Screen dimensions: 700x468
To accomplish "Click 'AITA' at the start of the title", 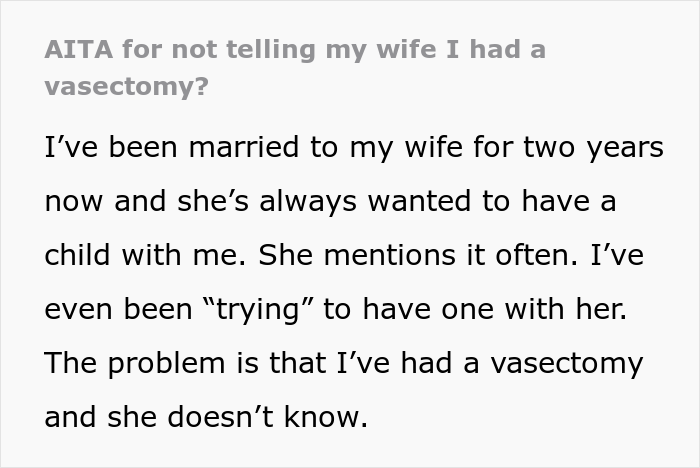I will click(x=74, y=49).
